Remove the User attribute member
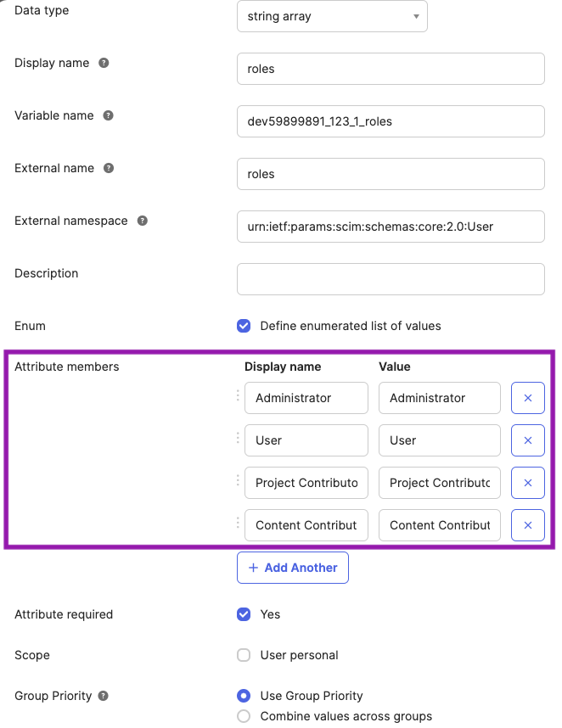This screenshot has width=562, height=728. 528,440
